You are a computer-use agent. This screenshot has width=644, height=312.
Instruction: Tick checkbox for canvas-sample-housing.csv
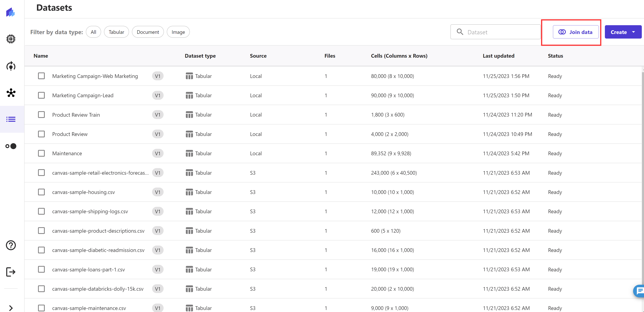click(x=41, y=192)
